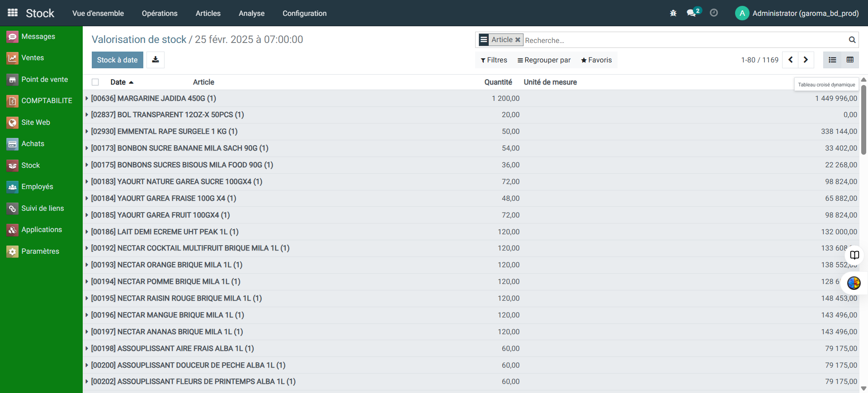
Task: Open the Regrouper par dropdown
Action: tap(544, 60)
